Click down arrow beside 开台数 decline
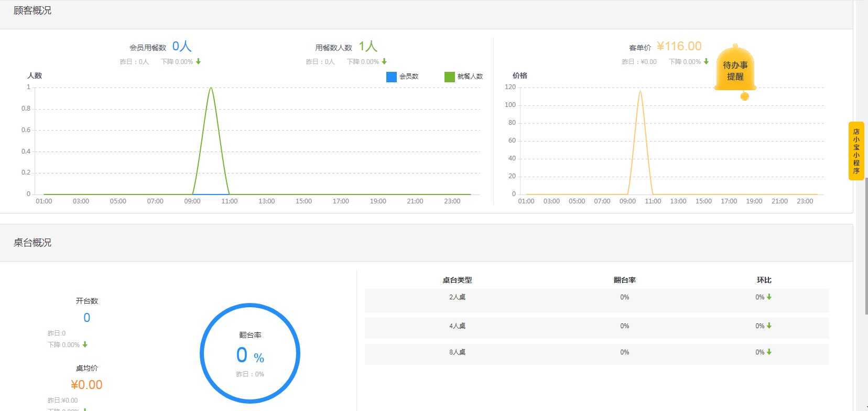The width and height of the screenshot is (868, 411). tap(85, 345)
